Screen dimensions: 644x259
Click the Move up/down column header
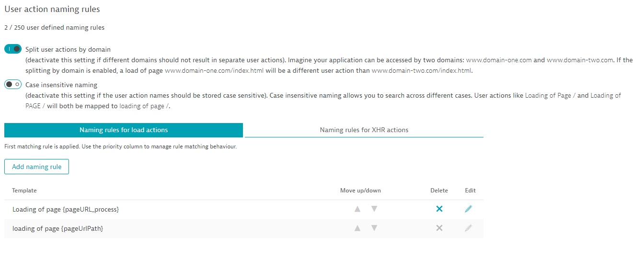point(360,191)
